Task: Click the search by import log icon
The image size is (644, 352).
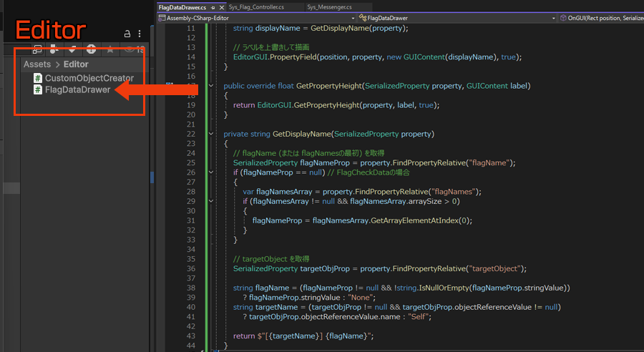Action: click(x=91, y=49)
